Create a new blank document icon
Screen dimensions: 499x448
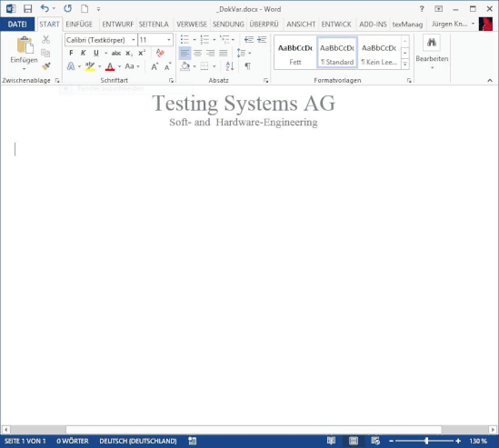point(85,9)
